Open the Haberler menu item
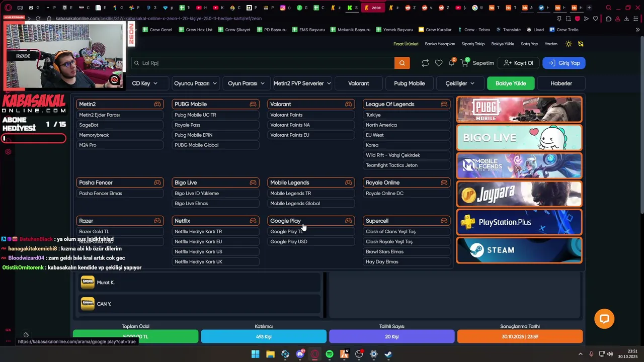 coord(561,83)
